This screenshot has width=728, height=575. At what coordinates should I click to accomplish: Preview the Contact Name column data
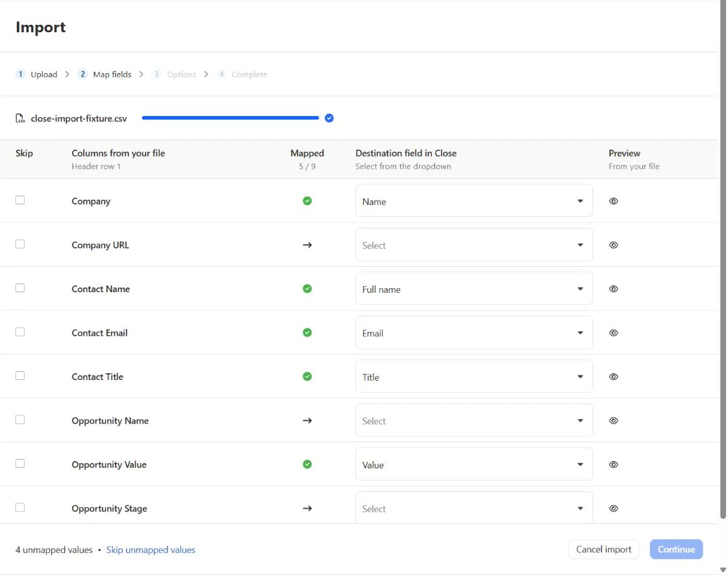pos(613,289)
